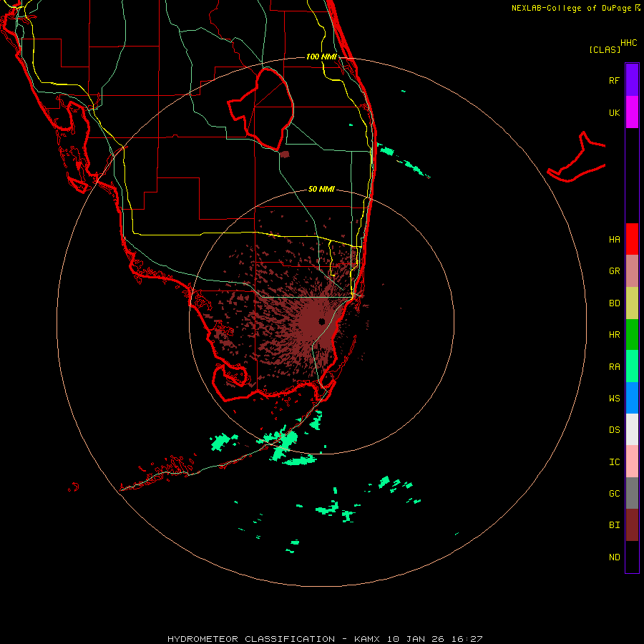The height and width of the screenshot is (644, 644).
Task: Click the DS legend label
Action: click(614, 429)
